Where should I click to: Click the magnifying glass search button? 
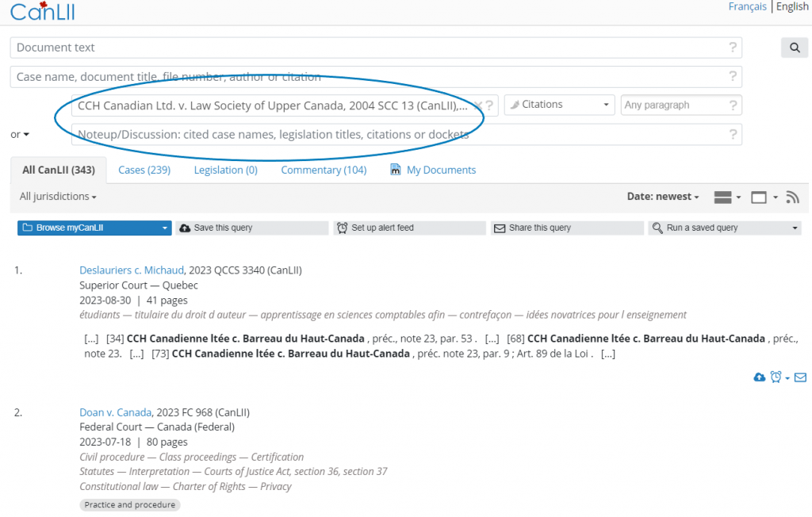point(795,48)
